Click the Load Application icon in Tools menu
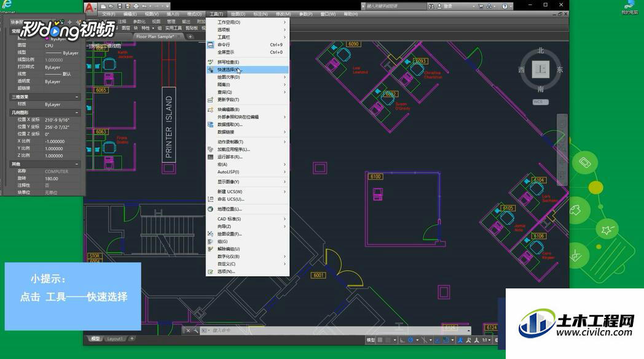Viewport: 644px width, 359px height. point(211,149)
